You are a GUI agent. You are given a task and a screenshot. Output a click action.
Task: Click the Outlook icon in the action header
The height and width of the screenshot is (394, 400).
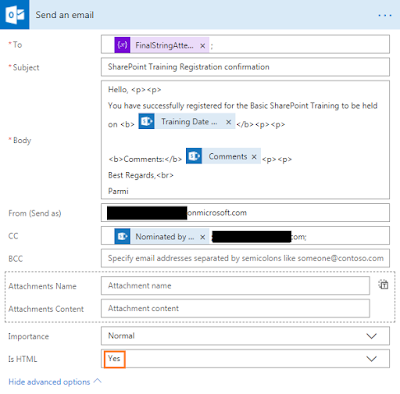(x=15, y=15)
